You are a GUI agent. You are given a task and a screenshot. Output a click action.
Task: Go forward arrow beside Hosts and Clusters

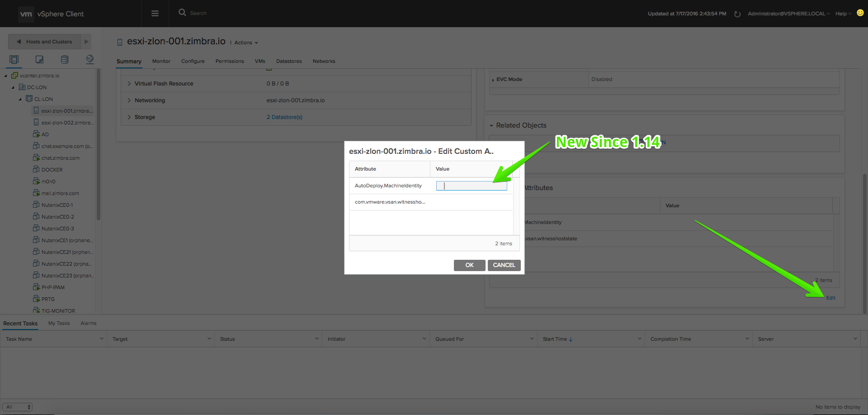86,42
